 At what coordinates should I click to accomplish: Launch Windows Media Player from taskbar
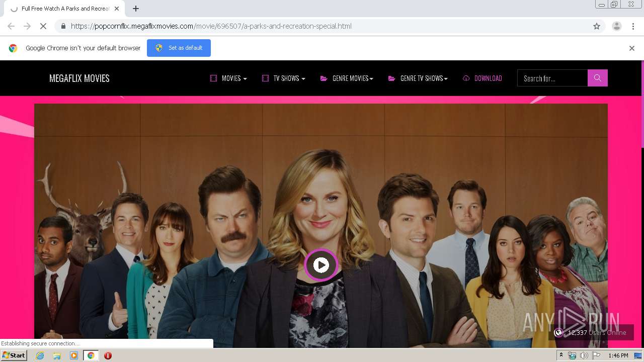[74, 355]
